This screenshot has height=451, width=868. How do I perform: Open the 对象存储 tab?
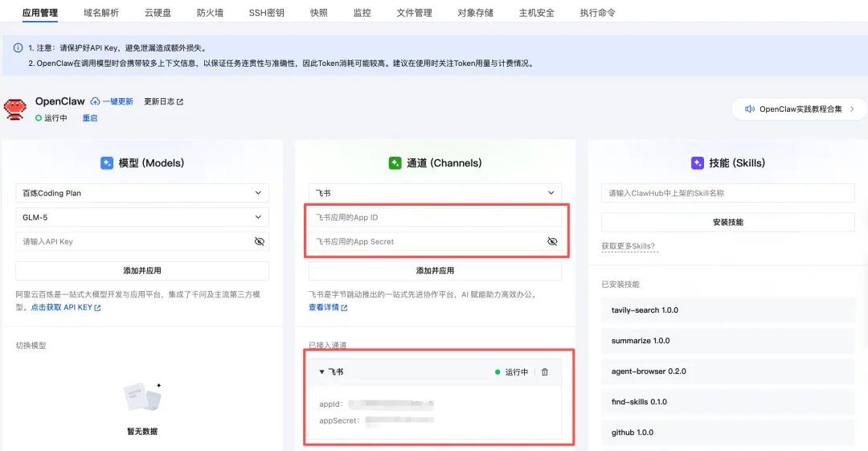pos(476,13)
